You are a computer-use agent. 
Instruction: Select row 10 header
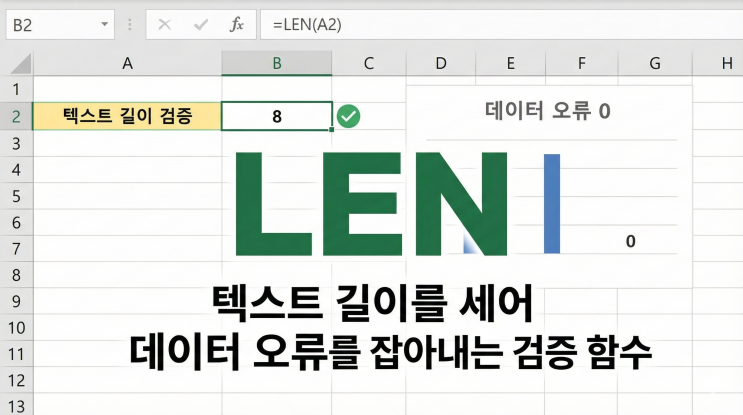17,328
